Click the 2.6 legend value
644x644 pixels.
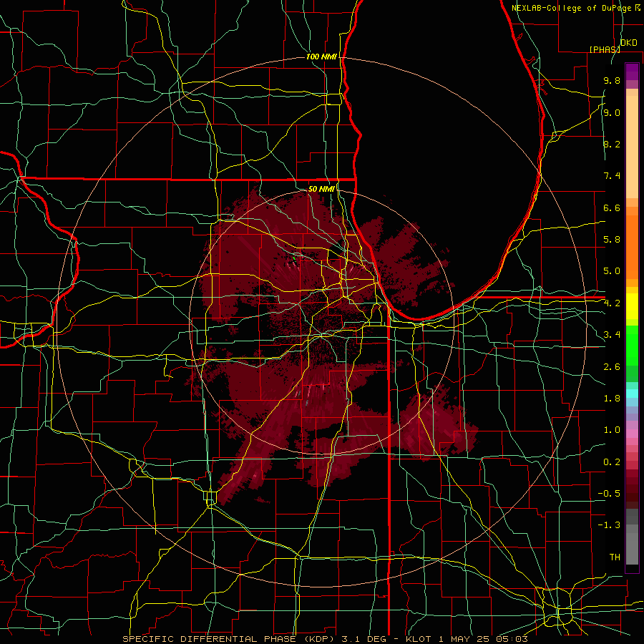click(x=612, y=367)
